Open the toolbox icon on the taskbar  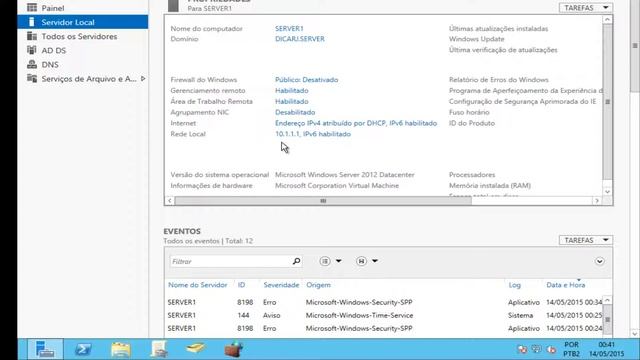tap(234, 349)
